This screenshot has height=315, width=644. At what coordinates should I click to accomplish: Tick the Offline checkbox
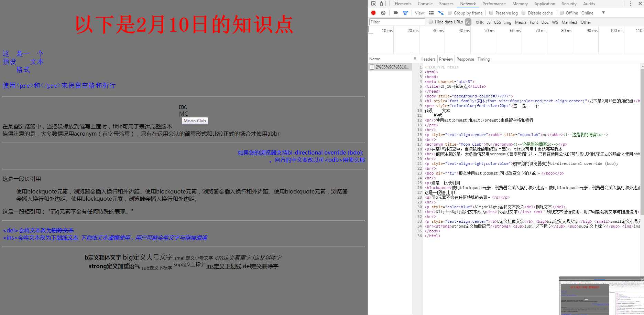[x=561, y=13]
